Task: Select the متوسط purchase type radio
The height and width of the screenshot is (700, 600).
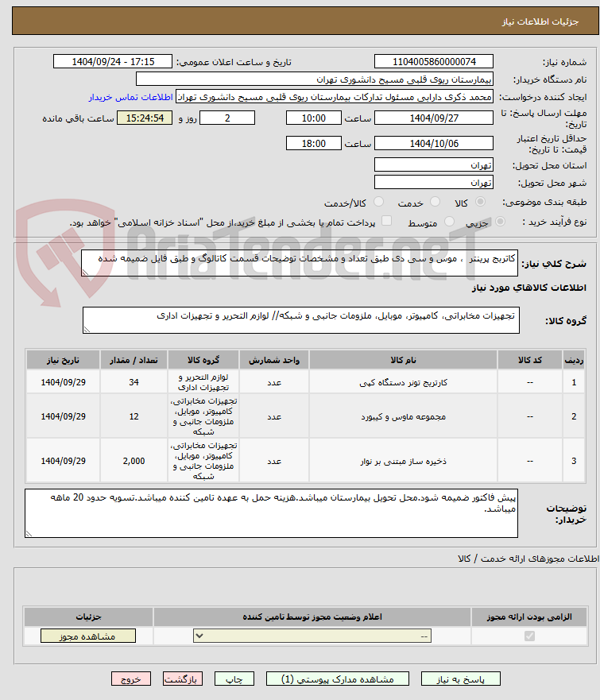Action: coord(449,222)
